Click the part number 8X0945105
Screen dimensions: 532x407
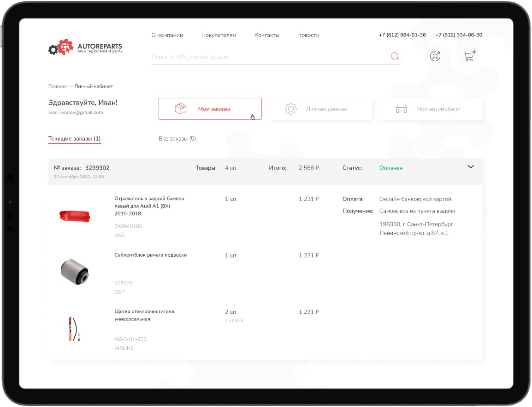(x=128, y=226)
